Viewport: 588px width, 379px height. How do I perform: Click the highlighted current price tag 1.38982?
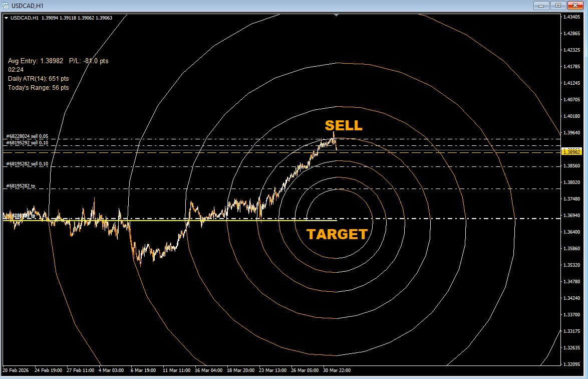coord(571,151)
